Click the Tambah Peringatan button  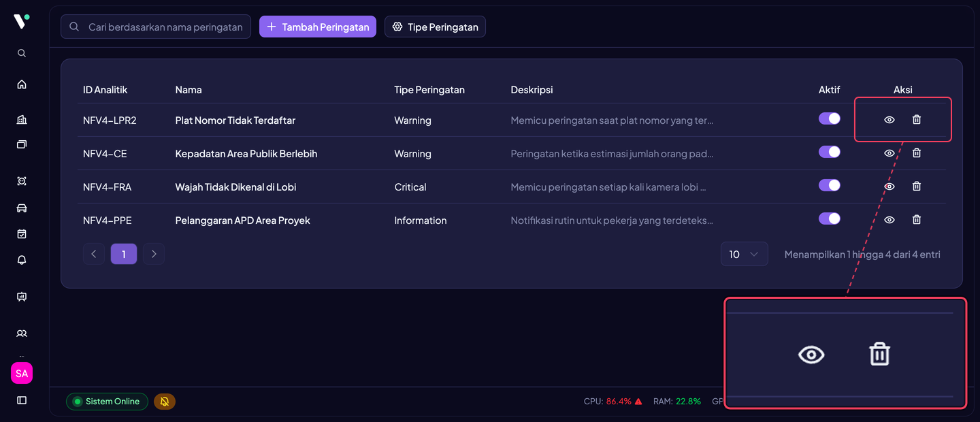pyautogui.click(x=318, y=27)
